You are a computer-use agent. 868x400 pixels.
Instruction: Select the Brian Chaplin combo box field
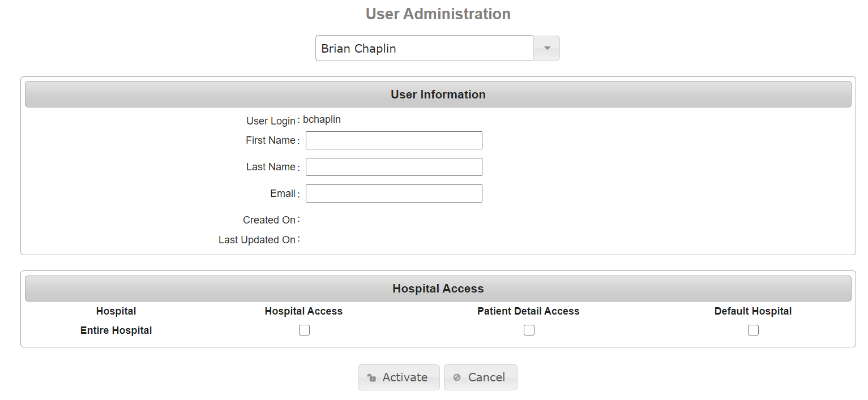point(425,48)
